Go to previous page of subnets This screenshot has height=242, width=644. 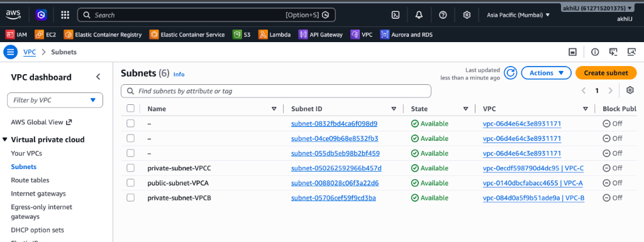pyautogui.click(x=584, y=91)
